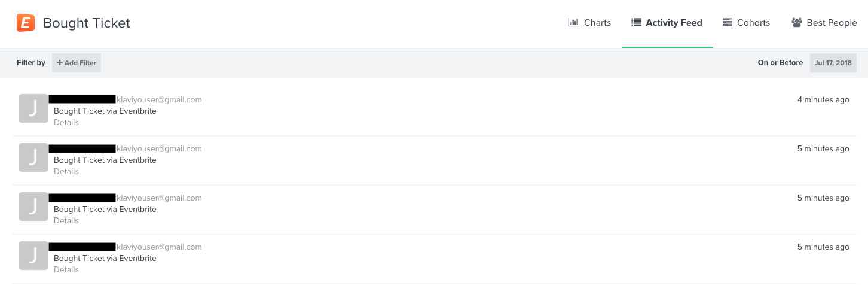Open the Charts tab
This screenshot has width=868, height=285.
[x=590, y=23]
